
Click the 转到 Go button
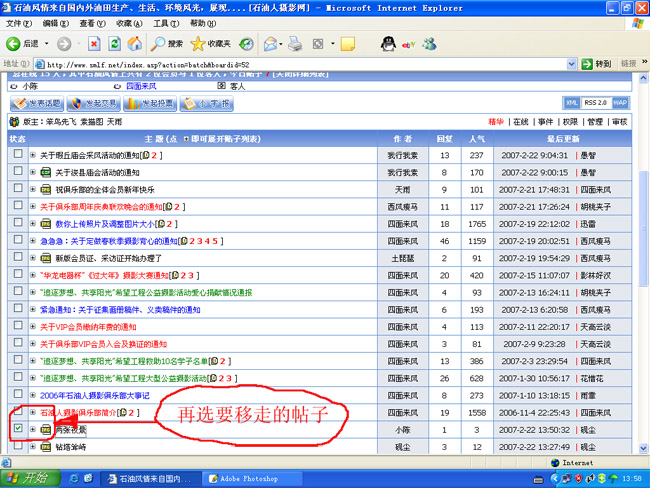[x=597, y=64]
